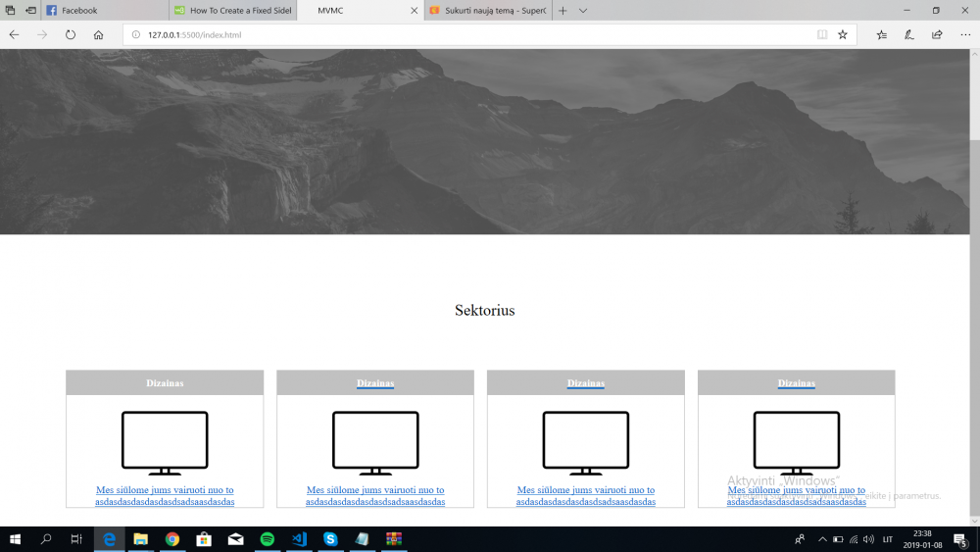Open the taskbar clock and calendar
This screenshot has height=552, width=980.
click(922, 539)
